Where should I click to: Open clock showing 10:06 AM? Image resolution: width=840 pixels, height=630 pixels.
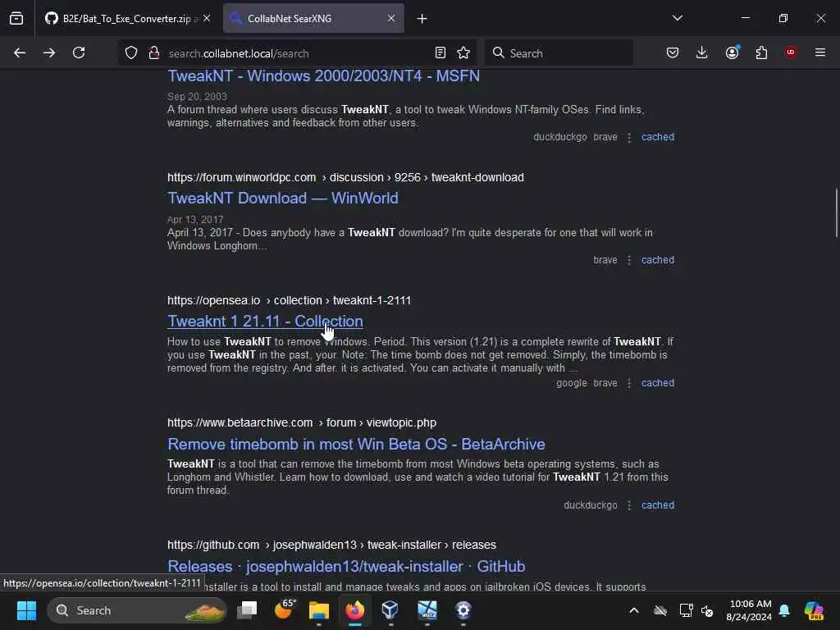coord(749,610)
